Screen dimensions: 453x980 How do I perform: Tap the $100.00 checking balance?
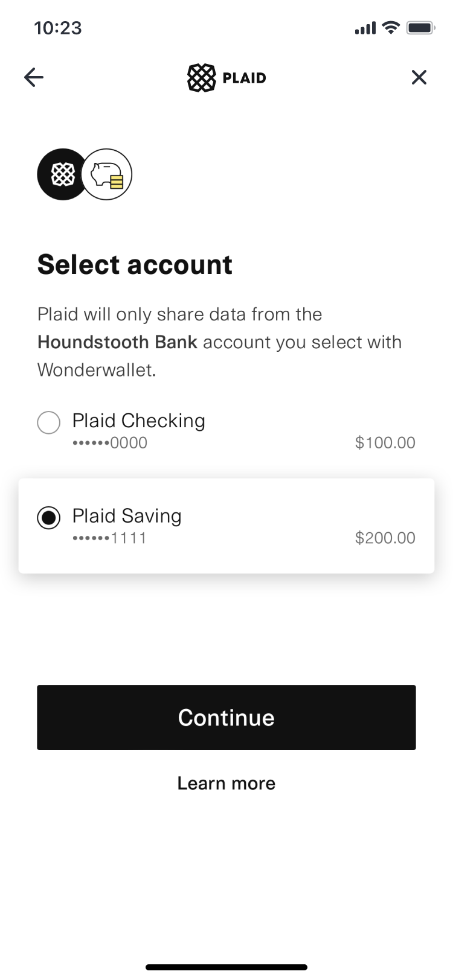385,443
